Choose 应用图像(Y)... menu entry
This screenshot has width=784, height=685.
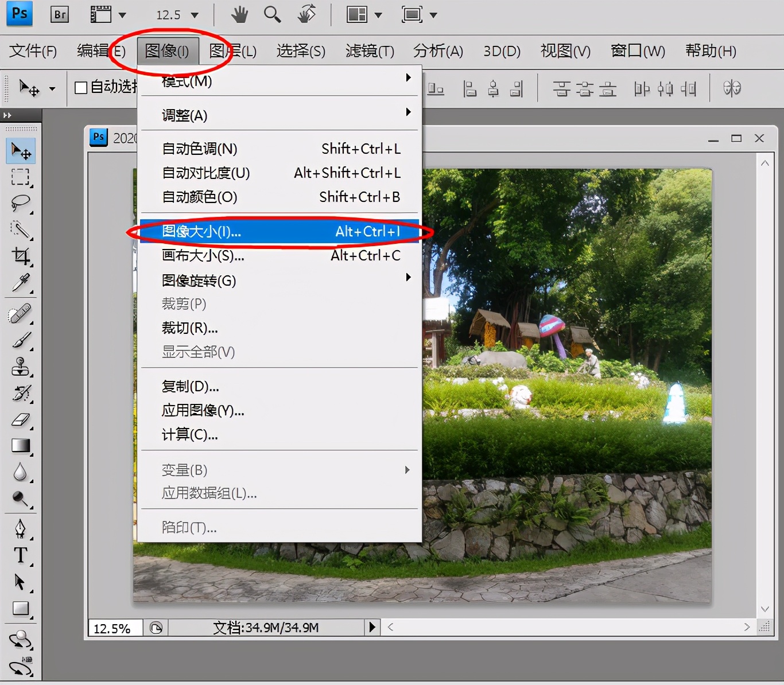click(280, 411)
